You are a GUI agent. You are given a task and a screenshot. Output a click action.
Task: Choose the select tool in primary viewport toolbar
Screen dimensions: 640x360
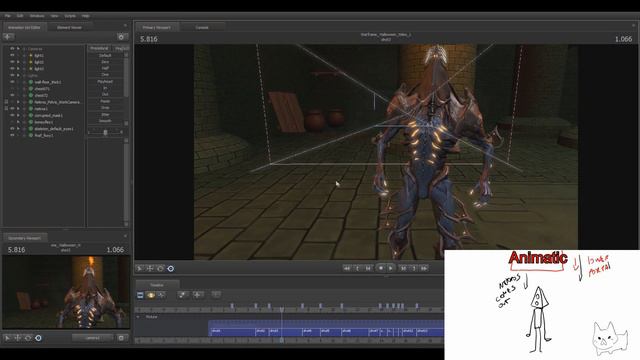140,268
